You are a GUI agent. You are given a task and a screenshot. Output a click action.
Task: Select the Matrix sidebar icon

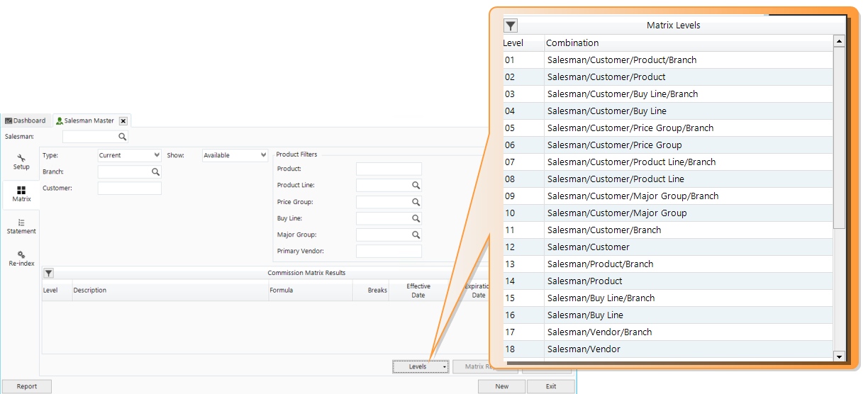21,194
